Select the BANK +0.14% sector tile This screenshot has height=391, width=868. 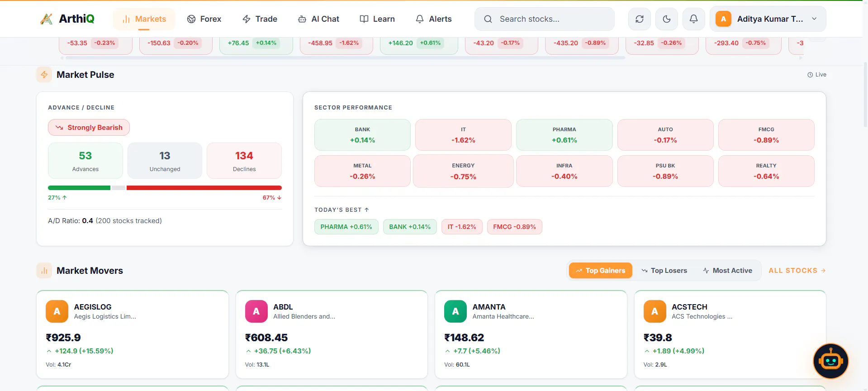point(362,135)
